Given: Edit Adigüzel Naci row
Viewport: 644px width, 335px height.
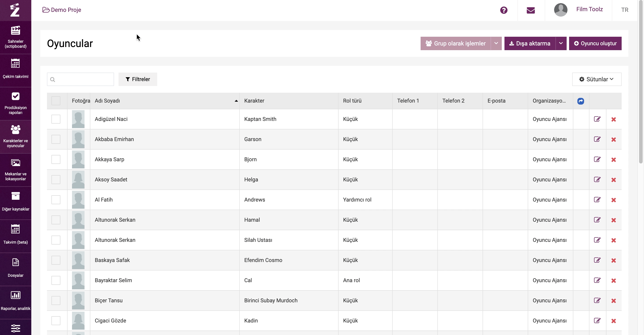Looking at the screenshot, I should click(x=597, y=119).
